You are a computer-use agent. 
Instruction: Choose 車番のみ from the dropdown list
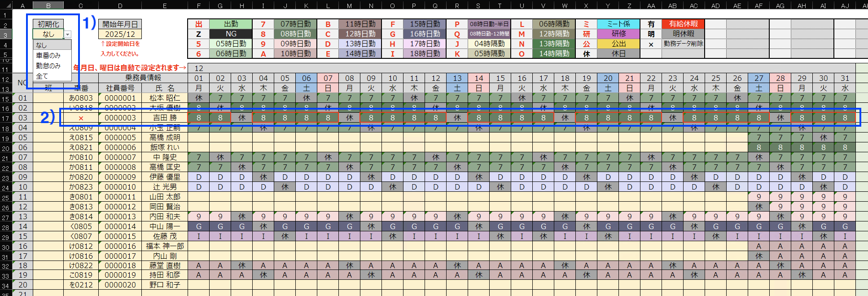point(48,55)
